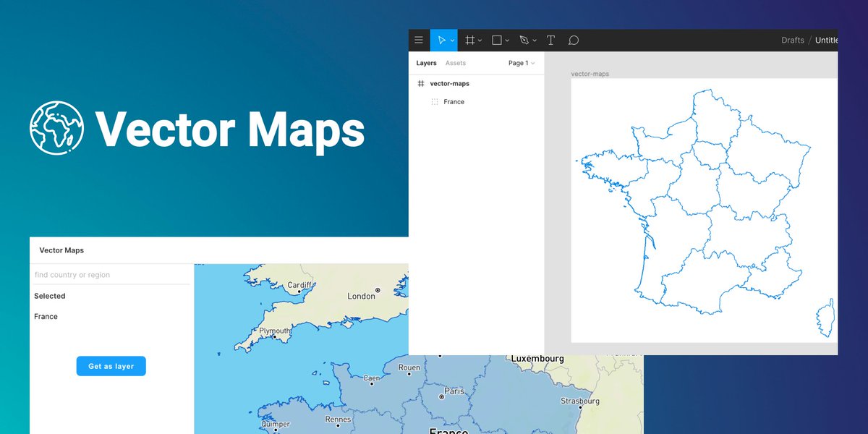The height and width of the screenshot is (434, 868).
Task: Open the Pen tool options chevron
Action: point(534,40)
